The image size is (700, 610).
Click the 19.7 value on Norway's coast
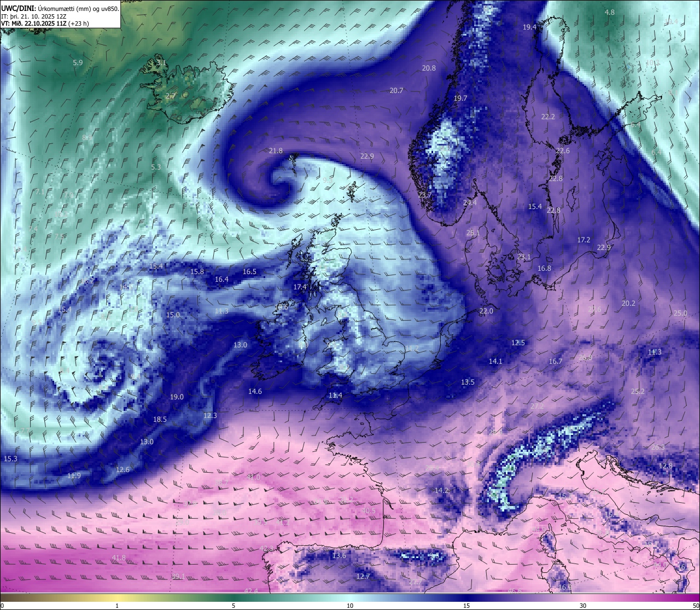pos(460,98)
